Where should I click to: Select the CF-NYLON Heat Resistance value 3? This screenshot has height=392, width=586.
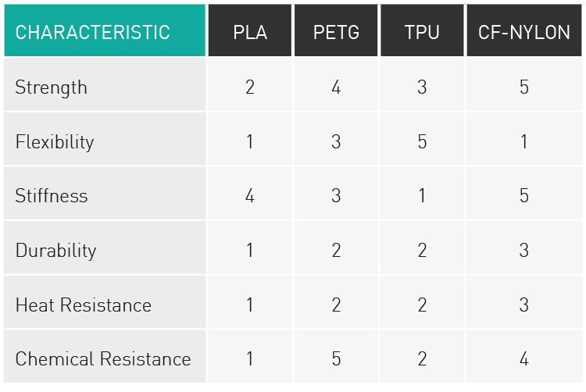(x=524, y=305)
